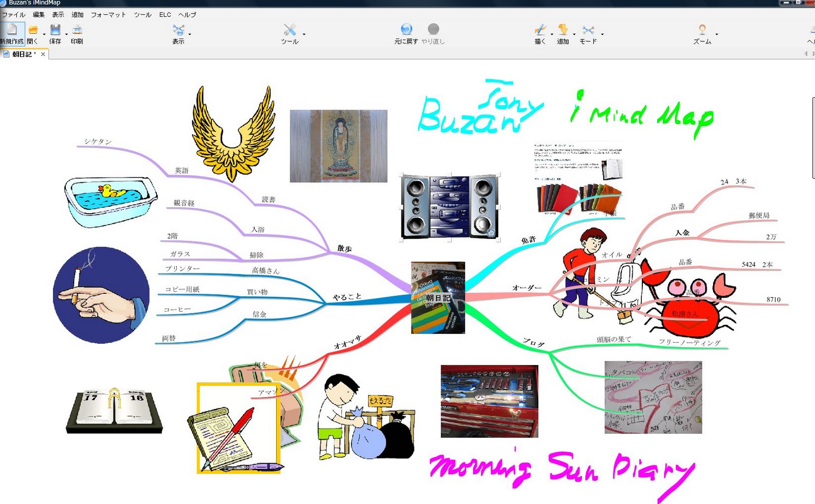Open the 編集 menu
The width and height of the screenshot is (815, 504).
click(39, 15)
